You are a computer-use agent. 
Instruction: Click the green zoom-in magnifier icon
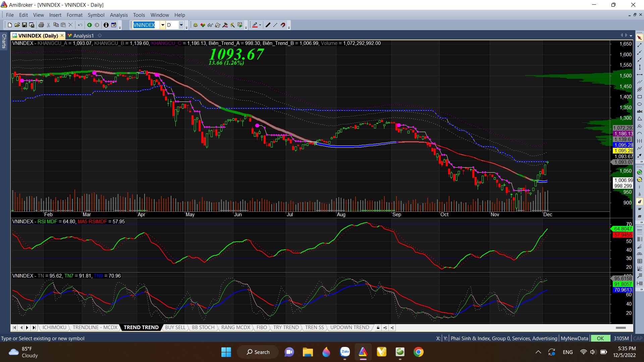tap(640, 172)
